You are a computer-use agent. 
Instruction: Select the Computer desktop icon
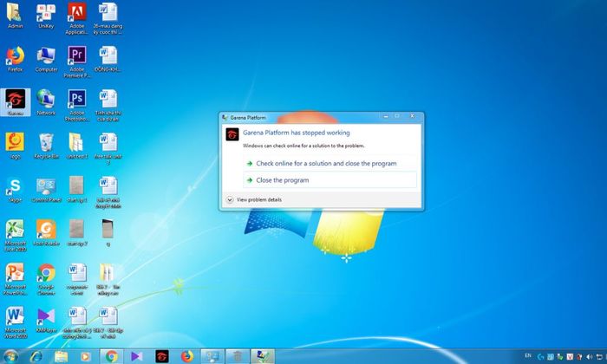pos(46,59)
